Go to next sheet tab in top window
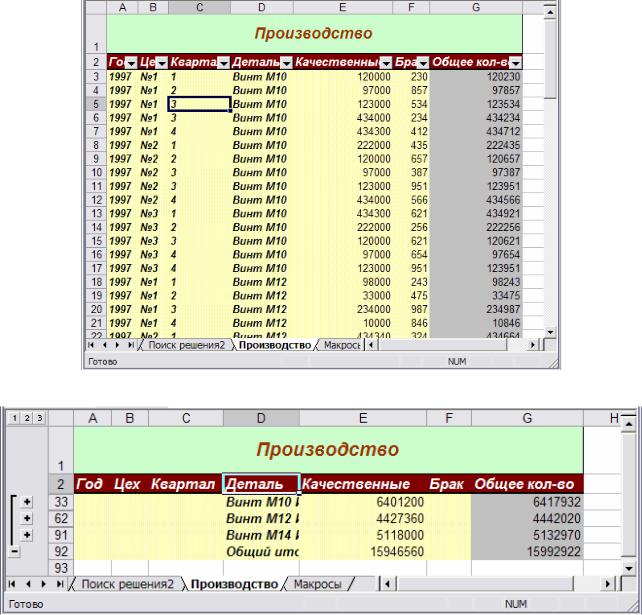The height and width of the screenshot is (615, 642). [118, 345]
